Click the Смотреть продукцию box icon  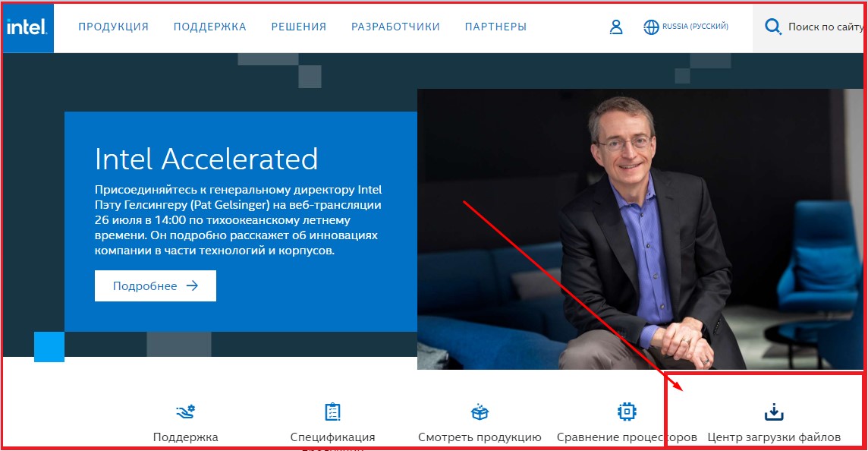click(480, 412)
